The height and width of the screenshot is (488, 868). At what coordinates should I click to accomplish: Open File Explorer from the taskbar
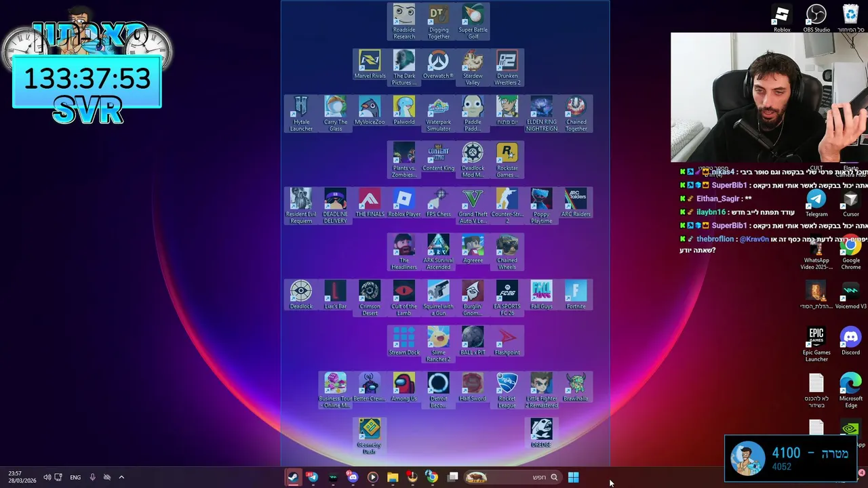click(393, 477)
